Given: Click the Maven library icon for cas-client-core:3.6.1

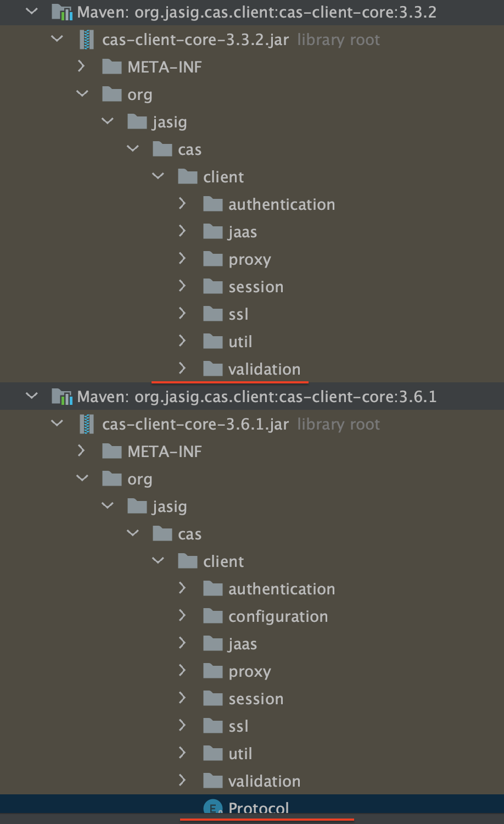Looking at the screenshot, I should (x=62, y=397).
